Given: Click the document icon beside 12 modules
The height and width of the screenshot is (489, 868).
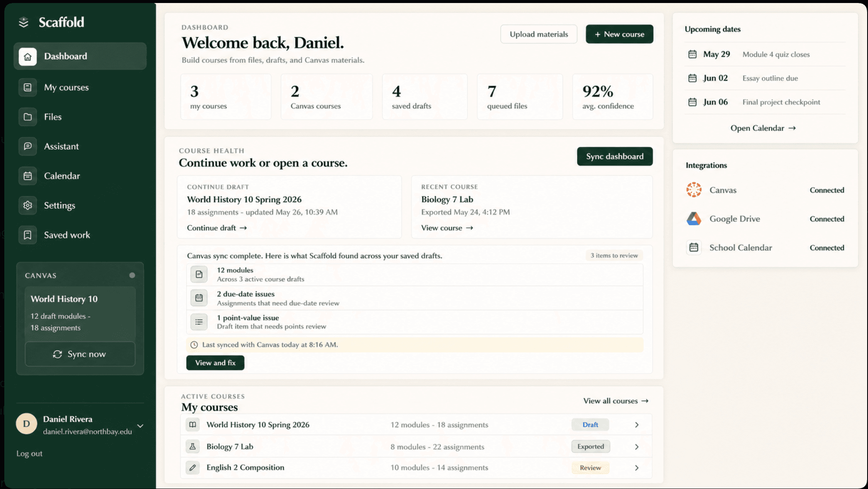Looking at the screenshot, I should click(x=199, y=274).
